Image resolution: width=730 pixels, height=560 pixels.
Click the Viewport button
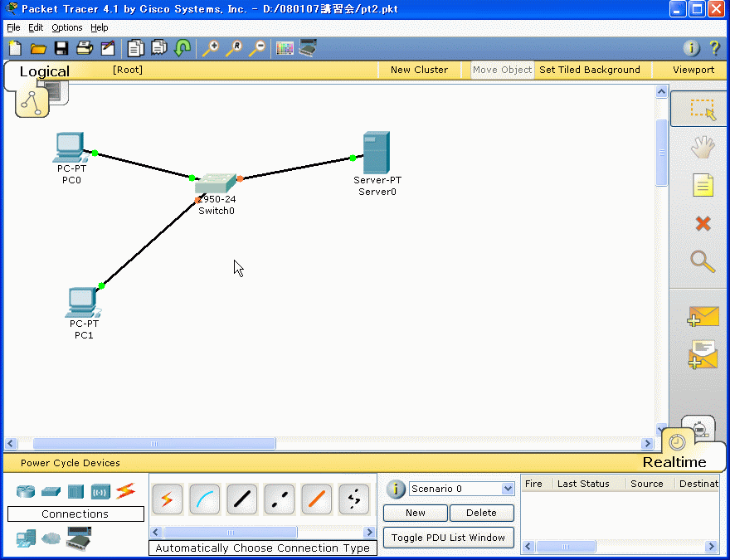tap(693, 70)
